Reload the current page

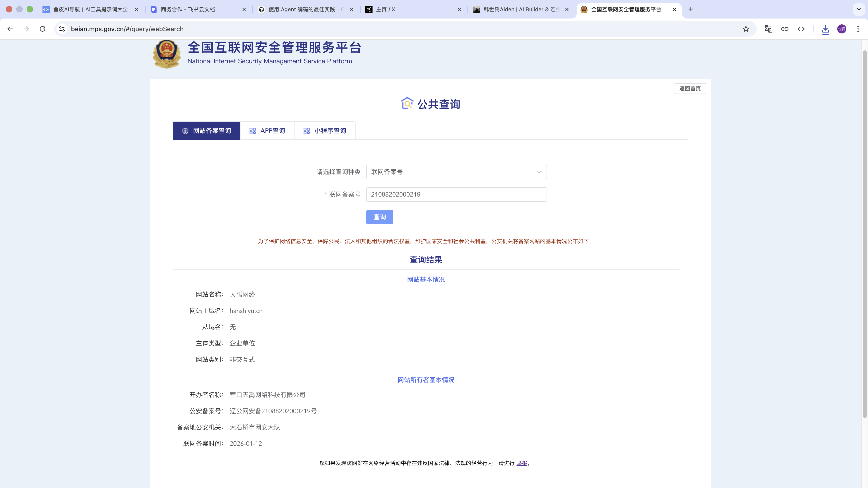(42, 29)
